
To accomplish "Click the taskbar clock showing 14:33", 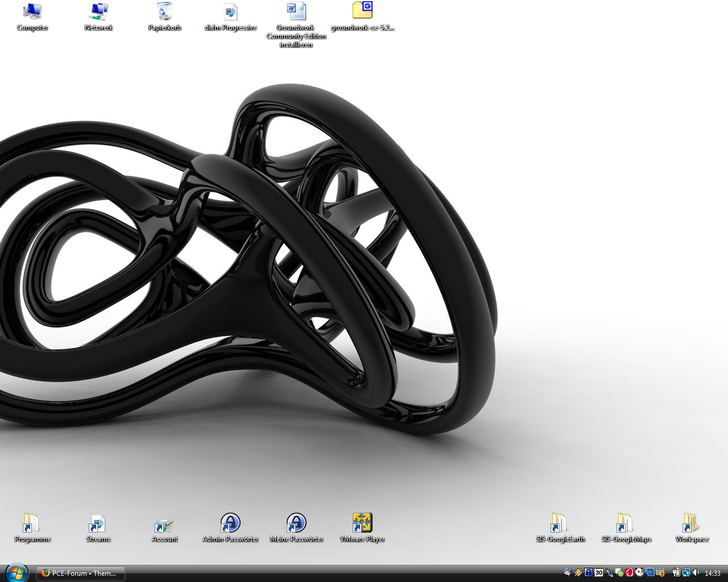I will pos(713,573).
